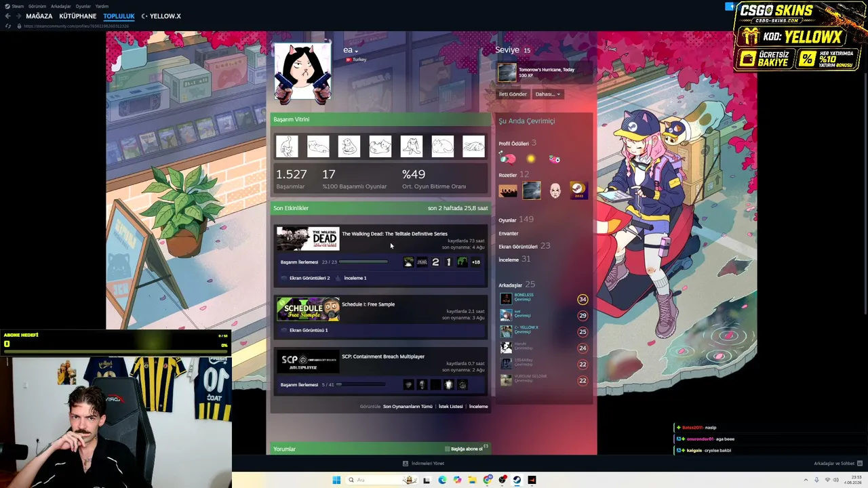Open the Oyunlar menu in the menu bar
868x488 pixels.
pos(83,6)
